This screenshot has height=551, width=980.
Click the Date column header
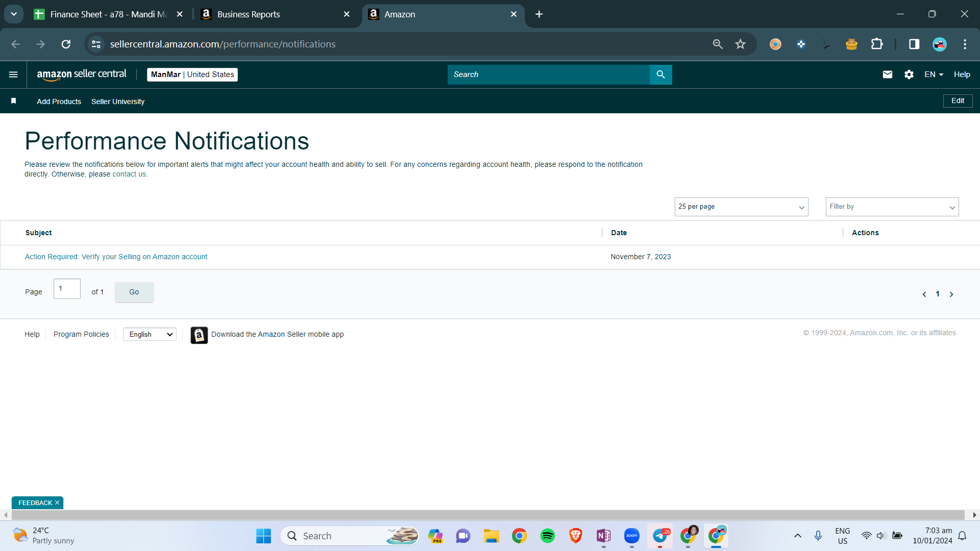coord(619,233)
